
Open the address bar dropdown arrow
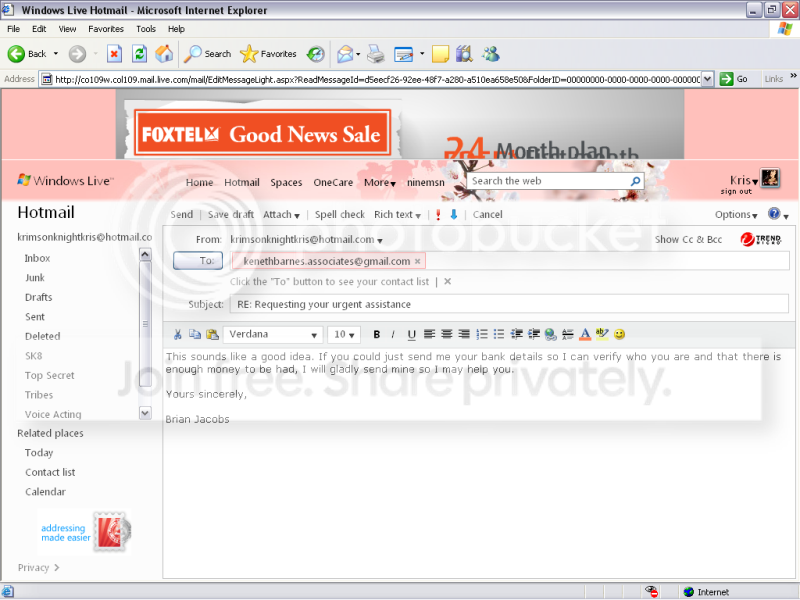[707, 79]
